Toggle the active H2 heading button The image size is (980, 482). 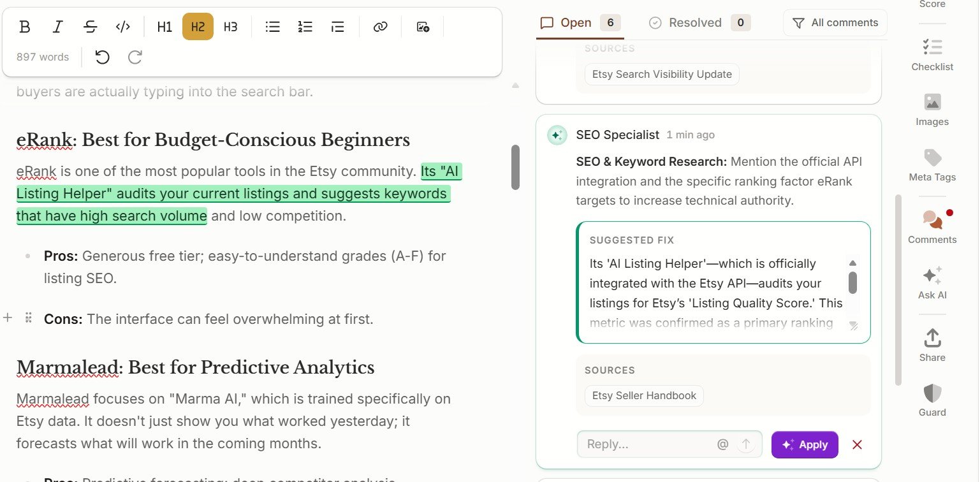(198, 27)
